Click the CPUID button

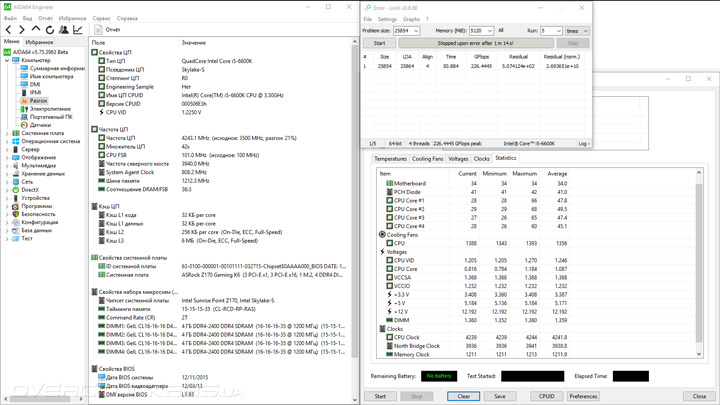point(546,396)
